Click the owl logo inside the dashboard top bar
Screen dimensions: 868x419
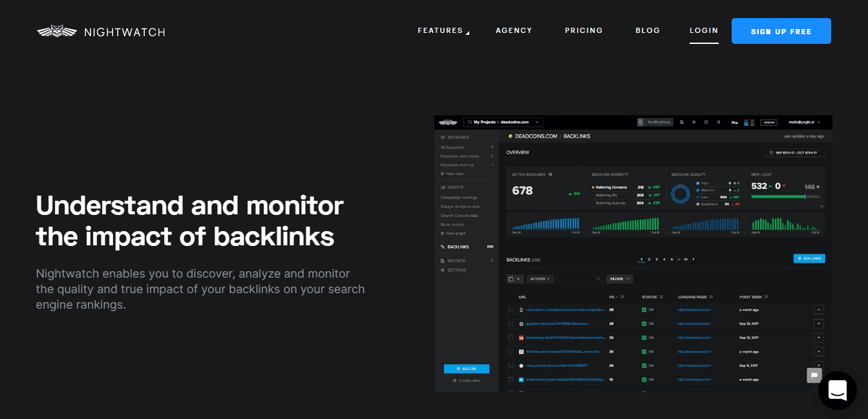point(447,122)
